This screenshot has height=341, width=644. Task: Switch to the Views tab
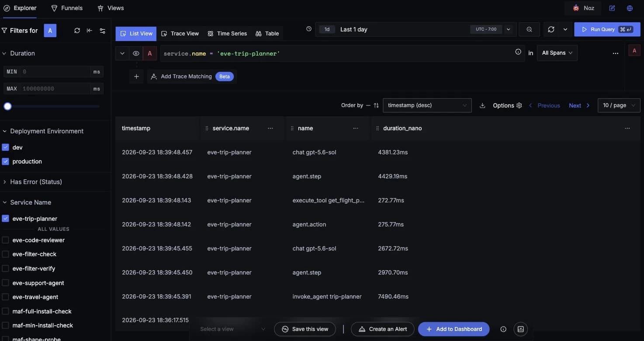pyautogui.click(x=111, y=8)
